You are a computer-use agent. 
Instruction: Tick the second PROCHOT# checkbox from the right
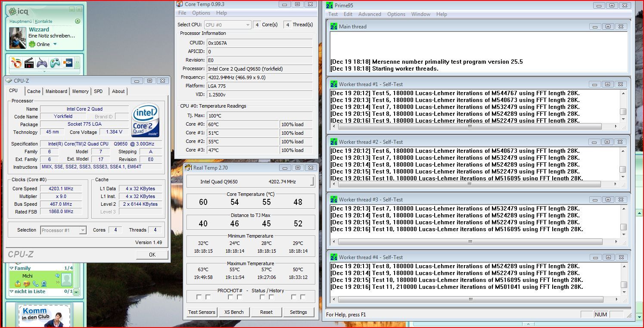[x=294, y=297]
